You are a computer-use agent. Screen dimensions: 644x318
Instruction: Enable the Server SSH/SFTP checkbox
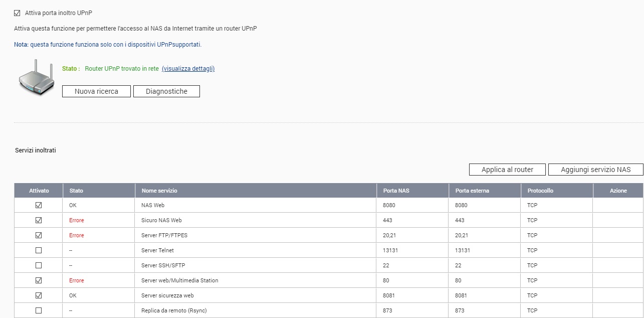pyautogui.click(x=39, y=265)
